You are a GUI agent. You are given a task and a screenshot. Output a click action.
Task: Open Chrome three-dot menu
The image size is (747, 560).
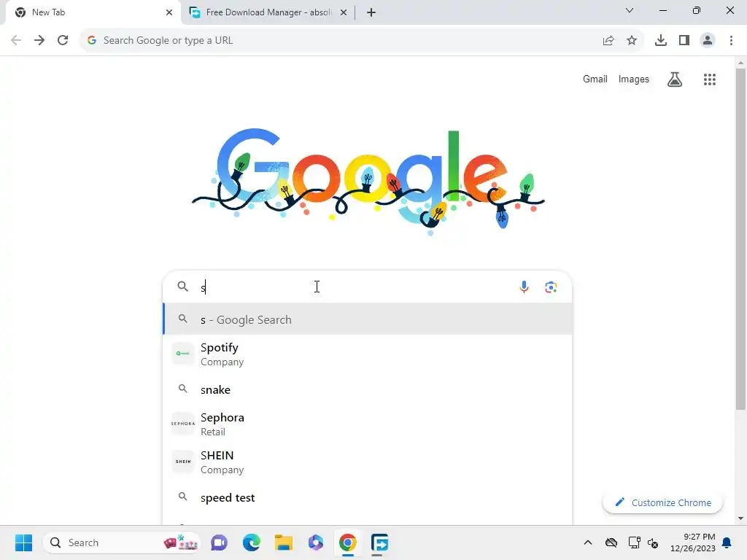(x=731, y=41)
